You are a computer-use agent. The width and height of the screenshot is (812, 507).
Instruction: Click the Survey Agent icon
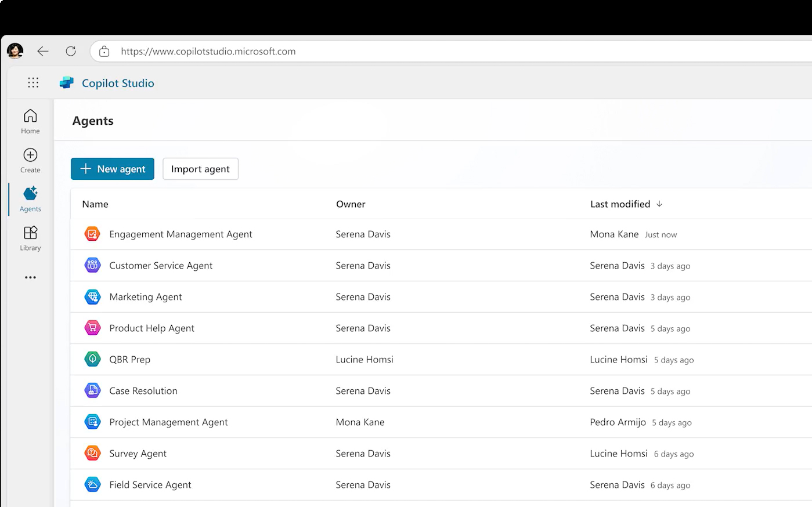click(x=92, y=454)
